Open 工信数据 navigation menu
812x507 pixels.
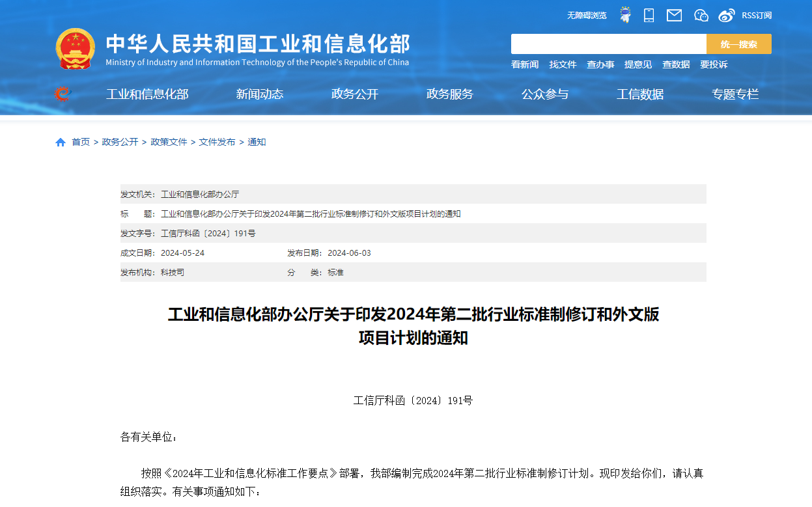click(x=640, y=94)
